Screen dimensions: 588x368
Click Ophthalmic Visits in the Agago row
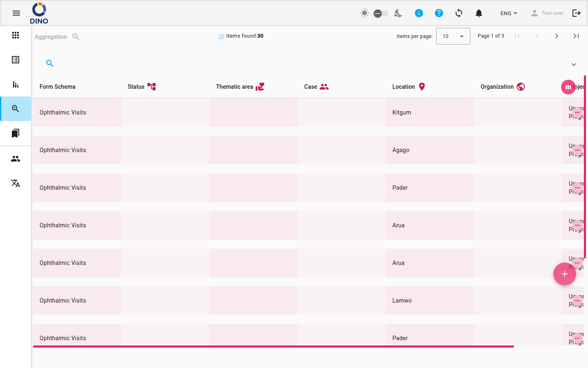point(63,150)
